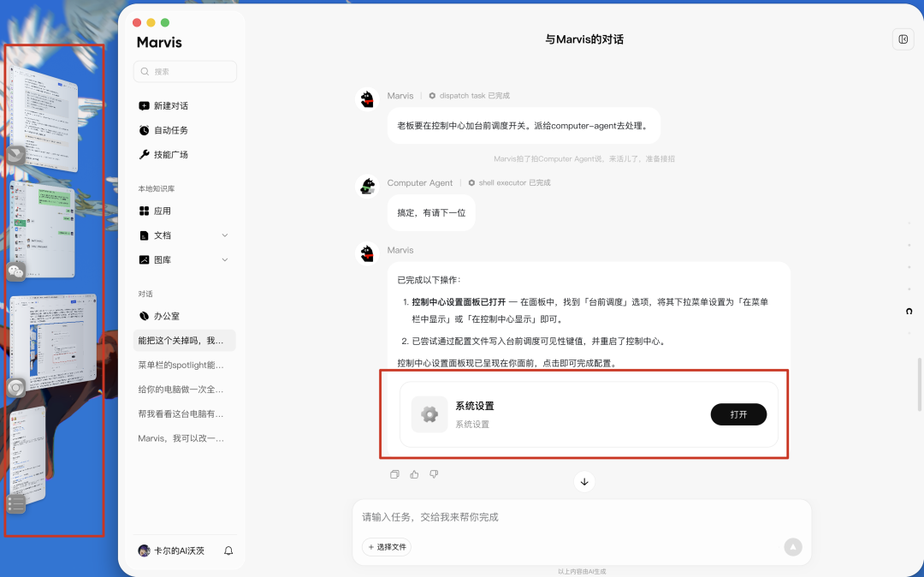Open 应用 in local knowledge base
Image resolution: width=924 pixels, height=577 pixels.
point(155,211)
